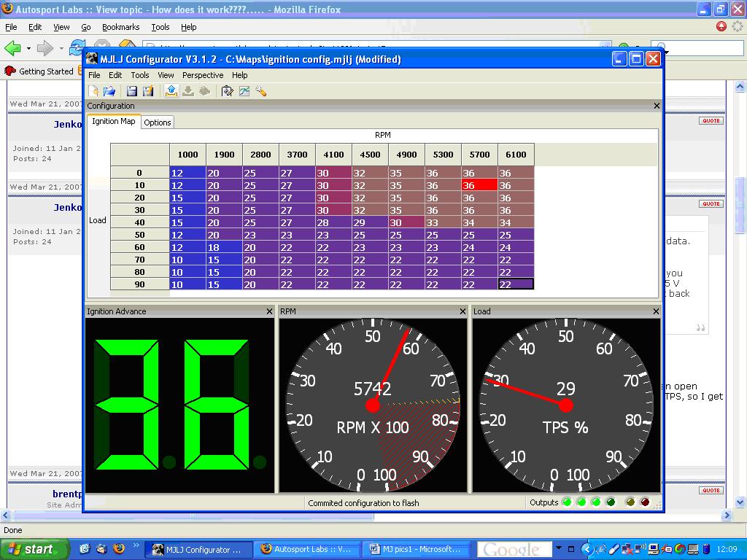The height and width of the screenshot is (560, 747).
Task: Click the 29 TPS % gauge readout
Action: (x=566, y=389)
